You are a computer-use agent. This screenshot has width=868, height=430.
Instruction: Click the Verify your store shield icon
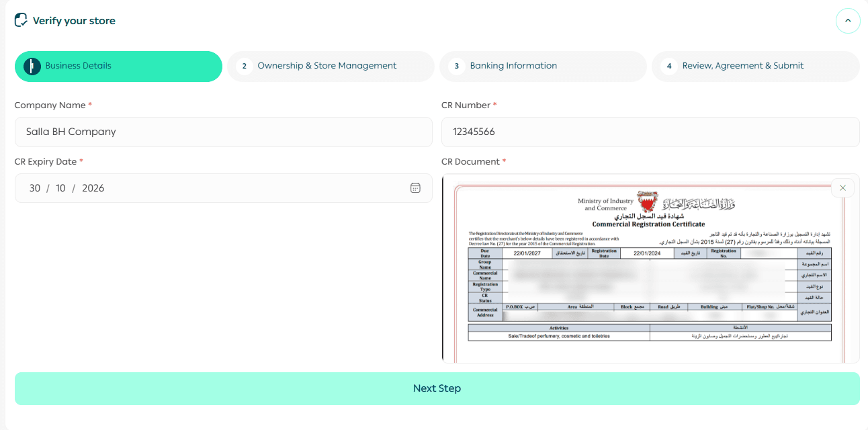(x=21, y=20)
